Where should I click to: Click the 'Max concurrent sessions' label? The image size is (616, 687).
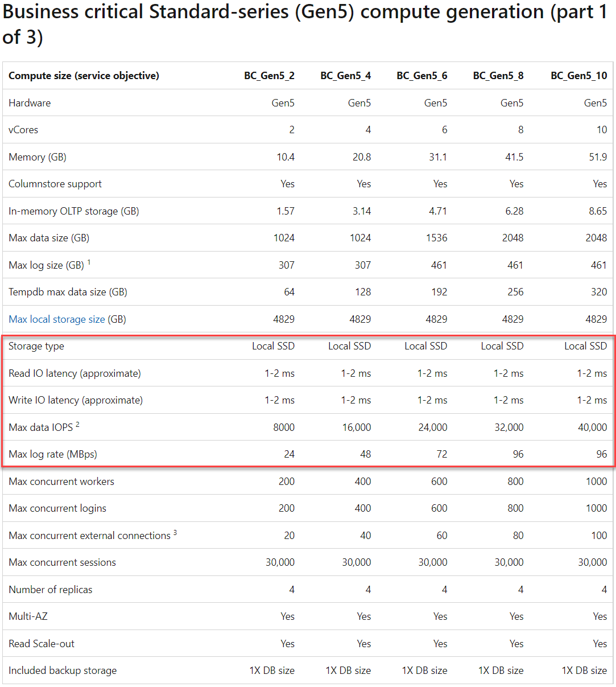point(63,562)
